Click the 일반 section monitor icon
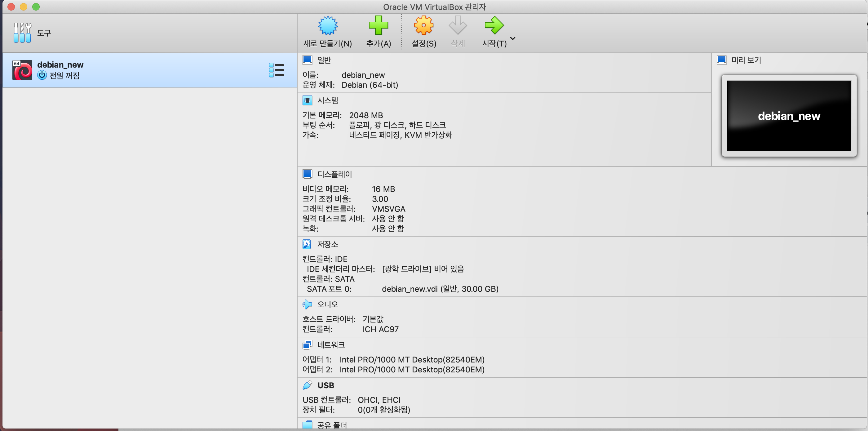 [307, 60]
